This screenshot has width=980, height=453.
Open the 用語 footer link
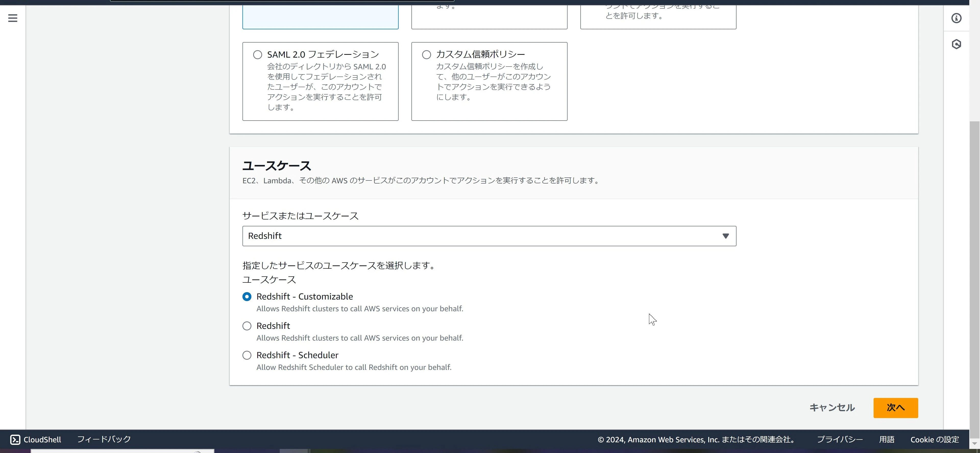pos(886,439)
